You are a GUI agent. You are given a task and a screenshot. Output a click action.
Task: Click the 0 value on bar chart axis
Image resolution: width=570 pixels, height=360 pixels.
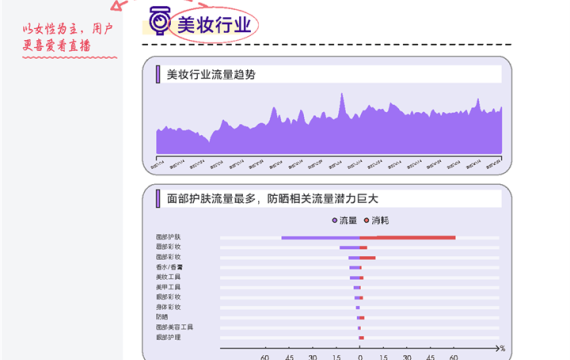pyautogui.click(x=360, y=357)
